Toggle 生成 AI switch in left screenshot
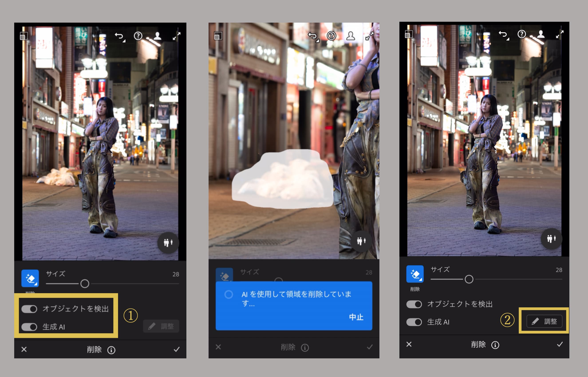588x377 pixels. click(29, 327)
